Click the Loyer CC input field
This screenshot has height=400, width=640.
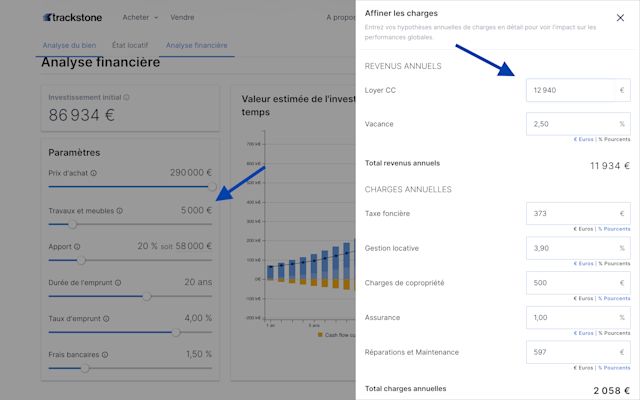point(578,90)
